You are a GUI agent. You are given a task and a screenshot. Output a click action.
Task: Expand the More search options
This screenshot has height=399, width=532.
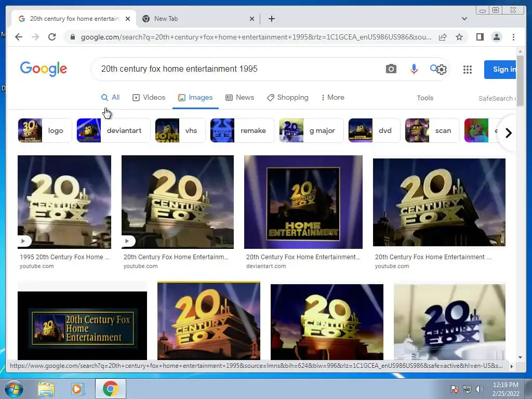coord(332,97)
